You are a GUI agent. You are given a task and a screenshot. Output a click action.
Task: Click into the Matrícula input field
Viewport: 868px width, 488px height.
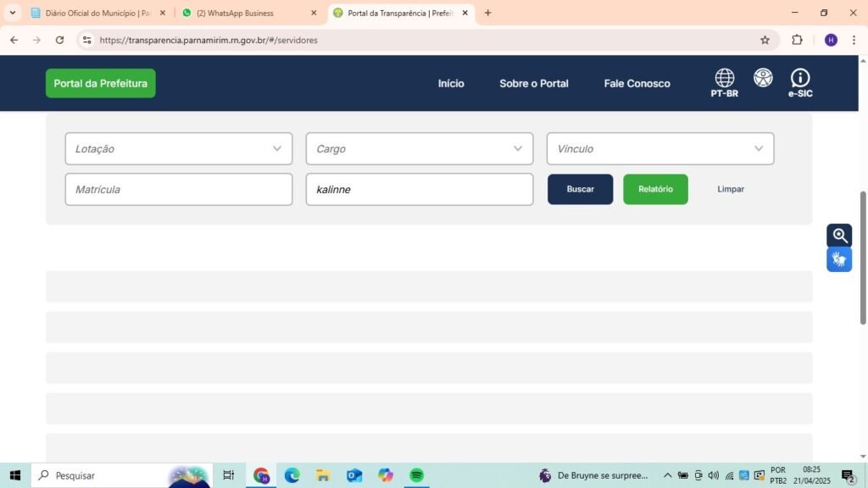tap(179, 190)
